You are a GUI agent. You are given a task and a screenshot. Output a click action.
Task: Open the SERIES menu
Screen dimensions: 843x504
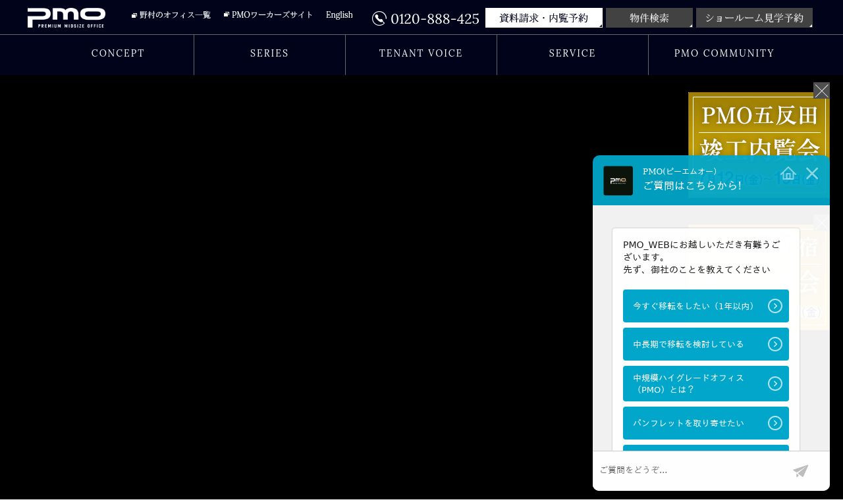tap(269, 53)
